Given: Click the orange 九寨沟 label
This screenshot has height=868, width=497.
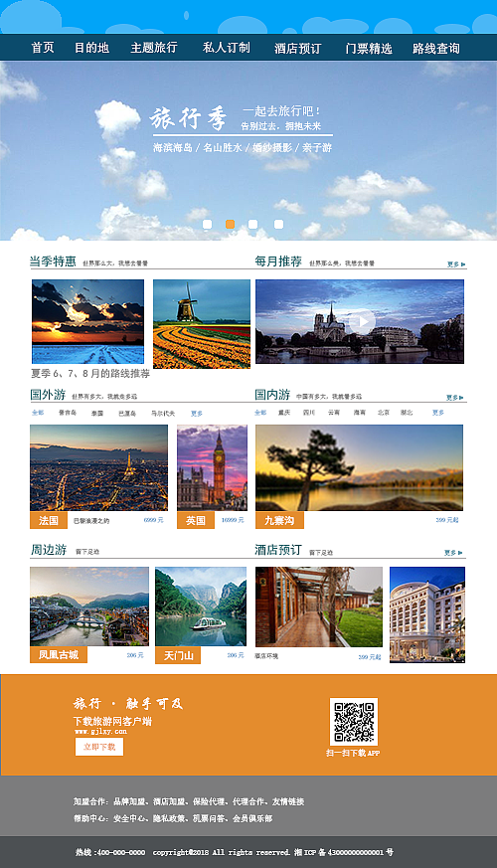Looking at the screenshot, I should 279,520.
